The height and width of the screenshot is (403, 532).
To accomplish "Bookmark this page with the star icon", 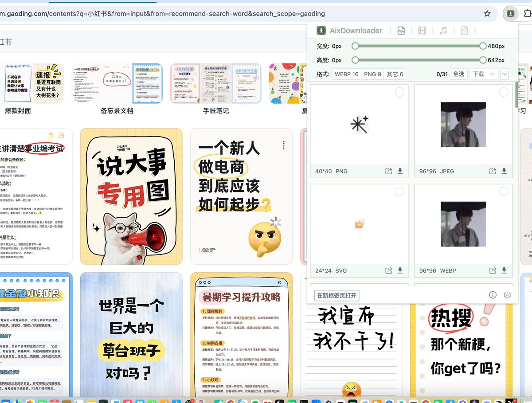I will pos(487,14).
